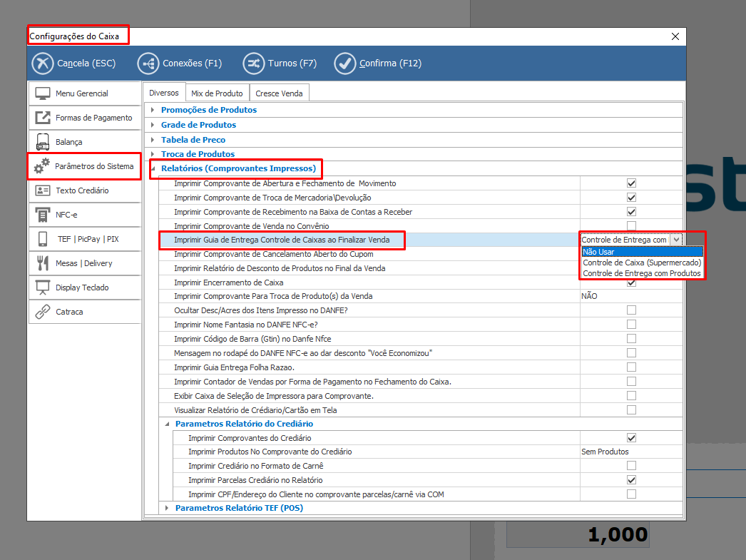The width and height of the screenshot is (746, 560).
Task: Open the Controle de Entrega dropdown arrow
Action: 676,240
